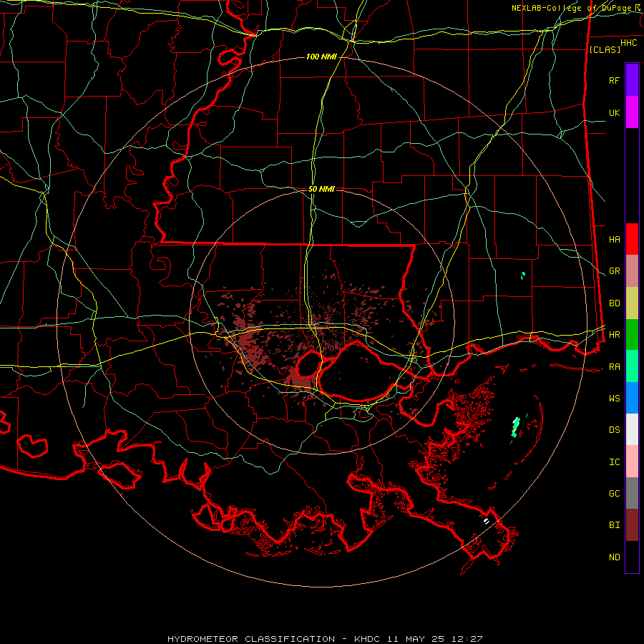Image resolution: width=644 pixels, height=644 pixels.
Task: Click the 100 NMI range ring label
Action: [321, 57]
